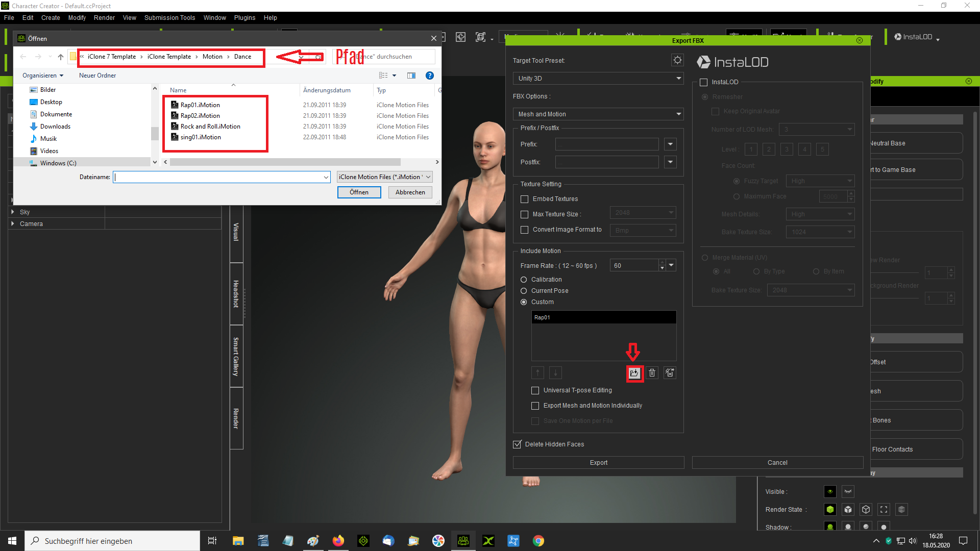The height and width of the screenshot is (551, 980).
Task: Check Export Mesh and Motion Individually
Action: pos(535,406)
